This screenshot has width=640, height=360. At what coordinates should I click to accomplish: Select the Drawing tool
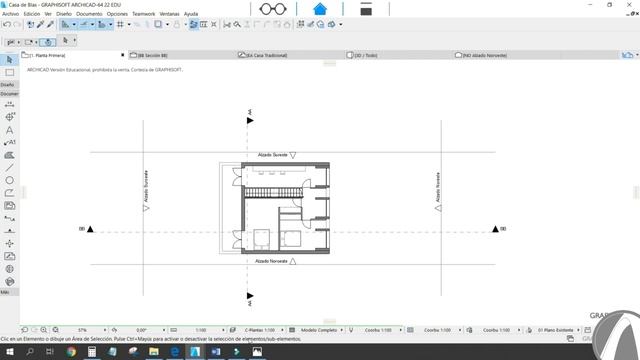pyautogui.click(x=9, y=206)
